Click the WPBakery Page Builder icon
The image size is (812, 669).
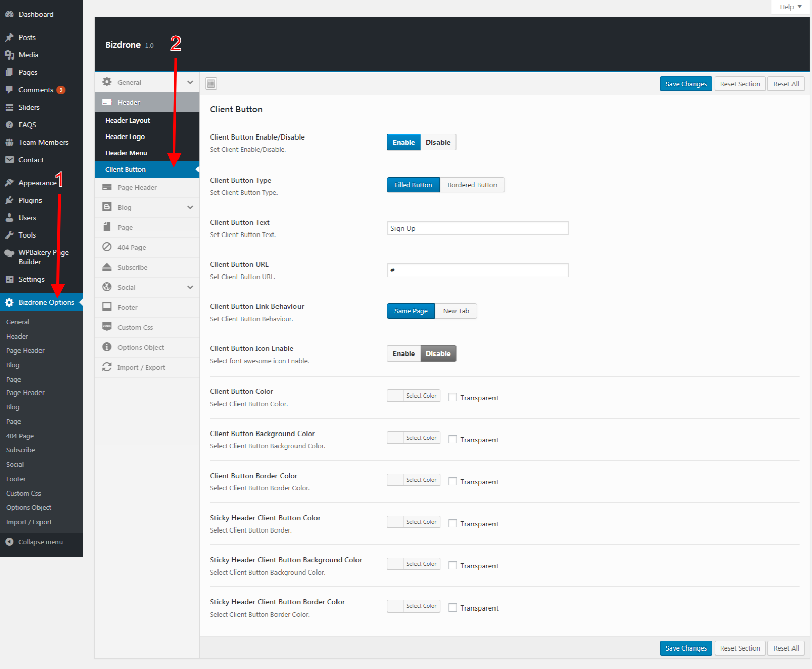click(9, 253)
